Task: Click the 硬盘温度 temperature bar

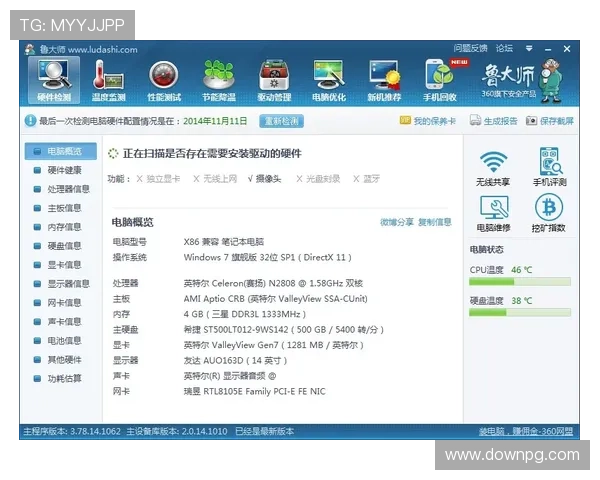Action: coord(520,313)
